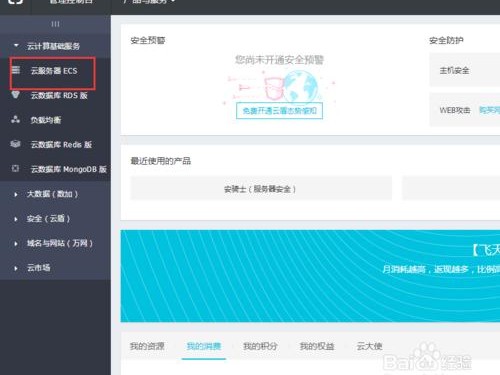Switch to 云大使 tab
The width and height of the screenshot is (500, 375).
point(369,346)
